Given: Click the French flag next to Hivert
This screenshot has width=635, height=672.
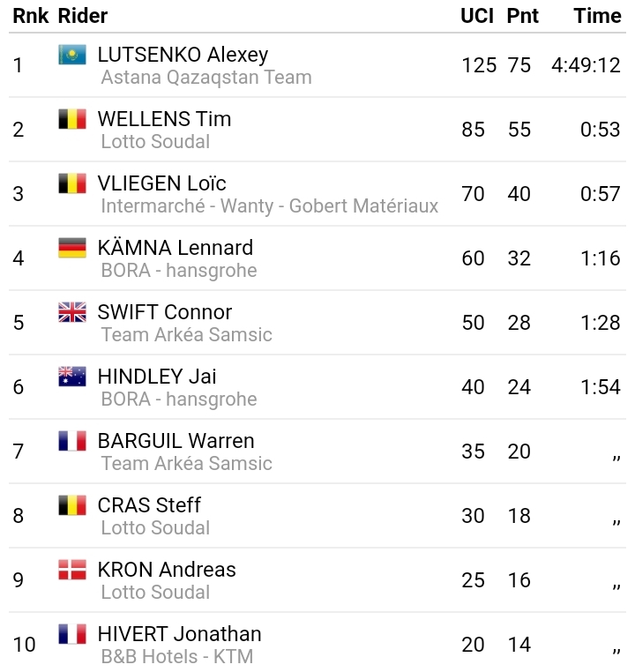Looking at the screenshot, I should tap(72, 634).
